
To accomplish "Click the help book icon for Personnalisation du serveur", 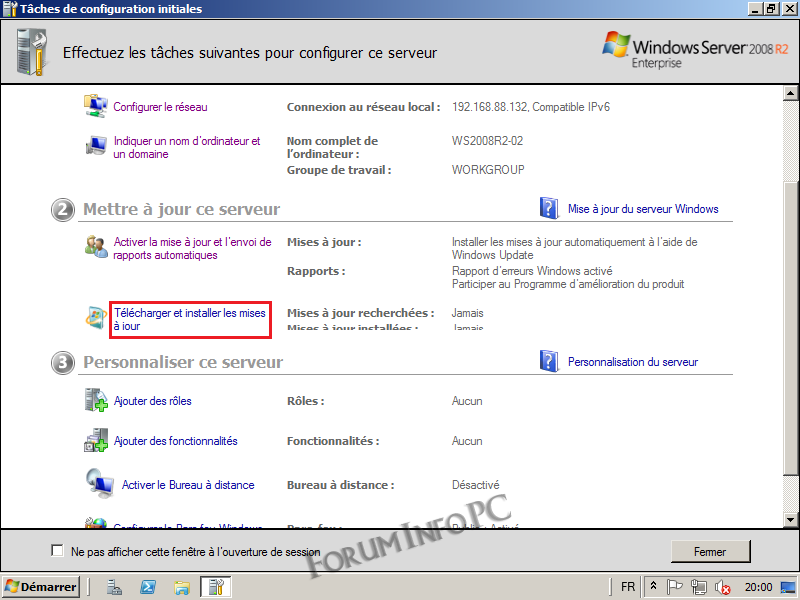I will coord(549,361).
